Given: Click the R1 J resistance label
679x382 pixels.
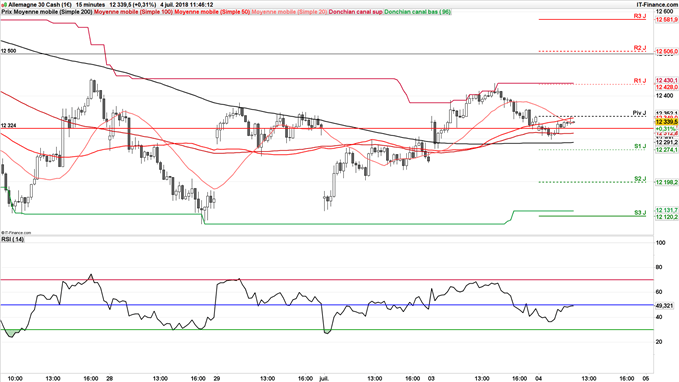Looking at the screenshot, I should tap(640, 81).
